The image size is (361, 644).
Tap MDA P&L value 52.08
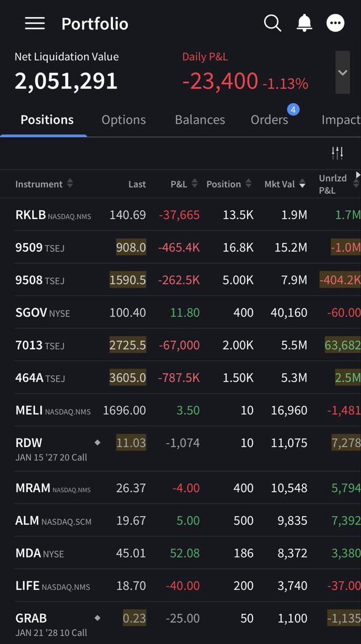point(185,553)
